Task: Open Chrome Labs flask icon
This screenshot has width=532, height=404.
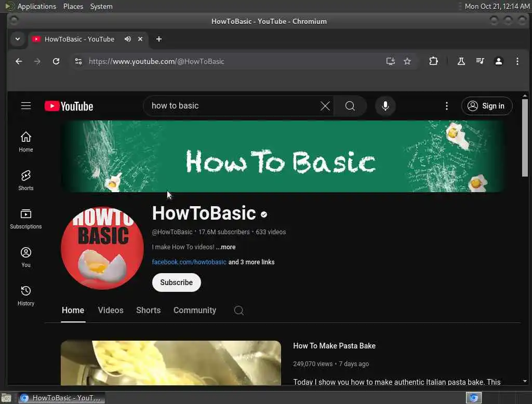Action: tap(461, 61)
